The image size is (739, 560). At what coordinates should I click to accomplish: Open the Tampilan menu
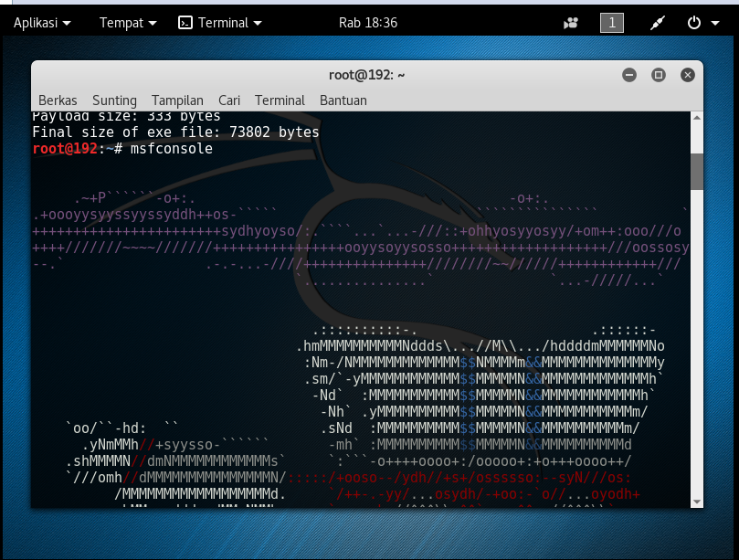(177, 100)
